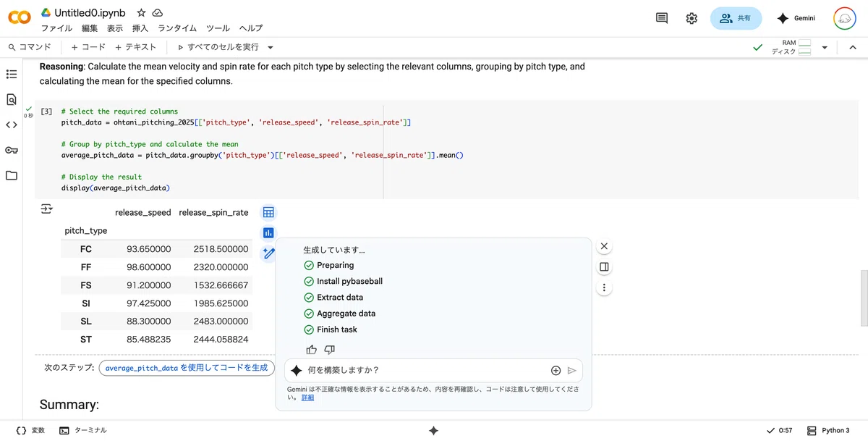This screenshot has height=441, width=868.
Task: Star the Untitled0.ipynb notebook
Action: [141, 13]
